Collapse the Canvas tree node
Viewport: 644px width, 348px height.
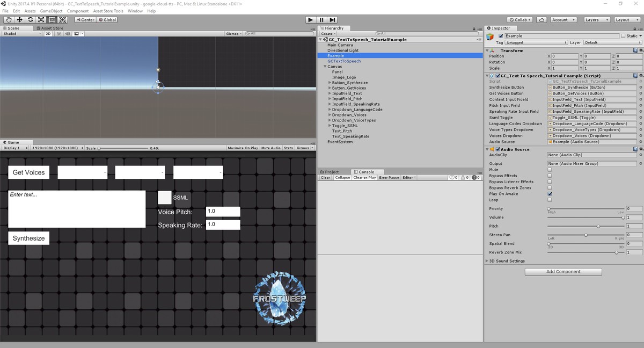pyautogui.click(x=325, y=67)
